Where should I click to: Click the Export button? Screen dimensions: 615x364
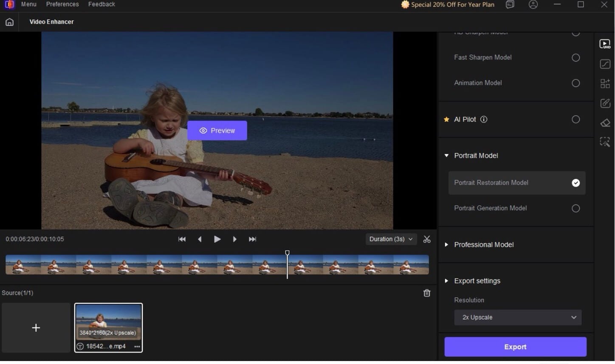coord(515,347)
